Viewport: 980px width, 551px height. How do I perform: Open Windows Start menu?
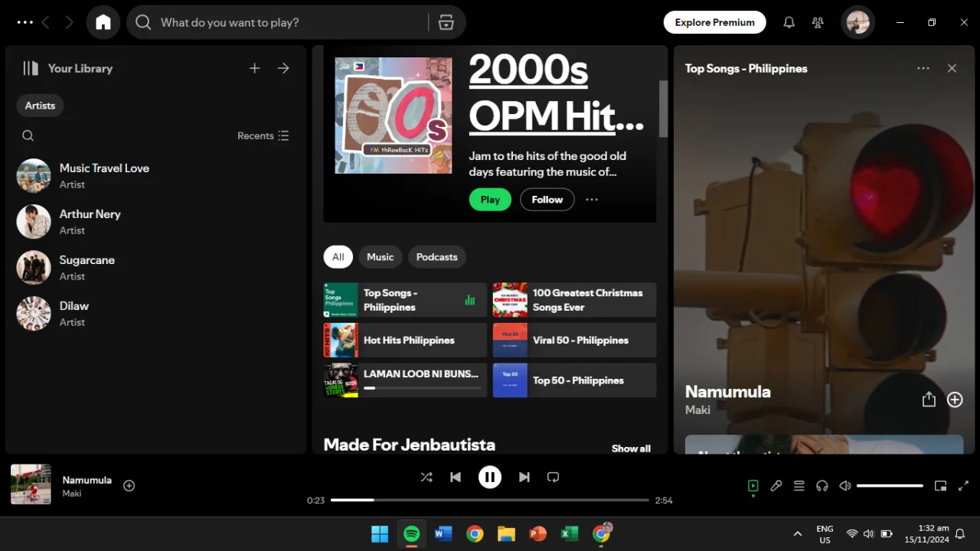(380, 533)
